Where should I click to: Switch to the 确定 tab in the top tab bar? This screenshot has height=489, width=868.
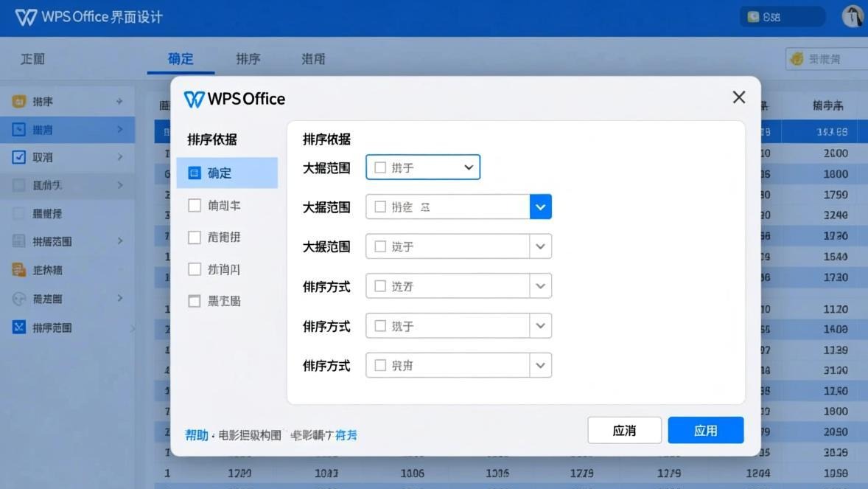click(x=181, y=59)
